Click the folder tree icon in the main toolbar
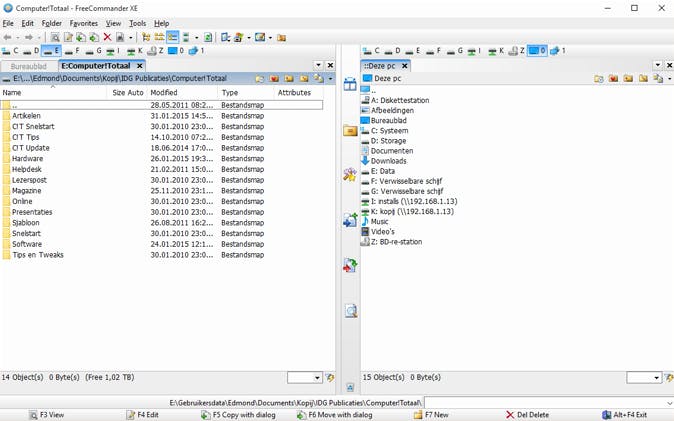Image resolution: width=674 pixels, height=421 pixels. [146, 37]
